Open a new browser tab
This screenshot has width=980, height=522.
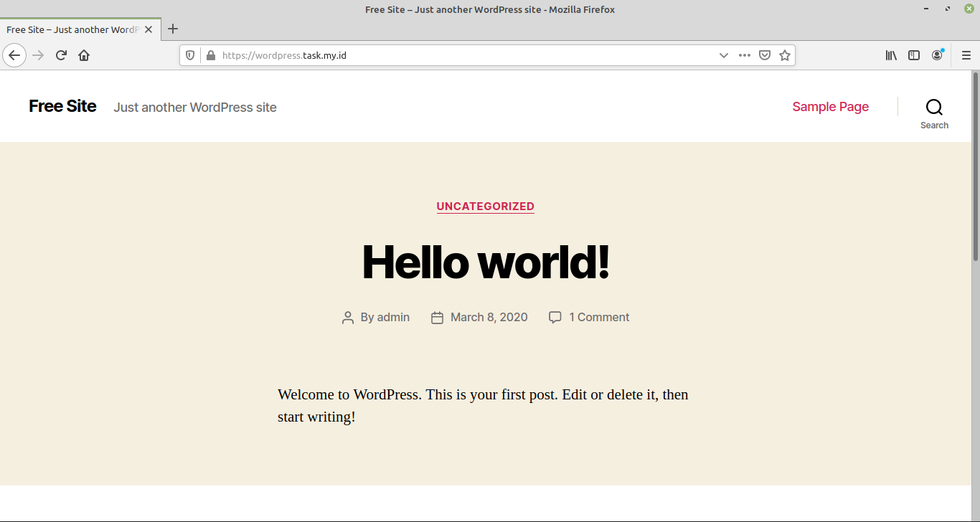point(172,29)
